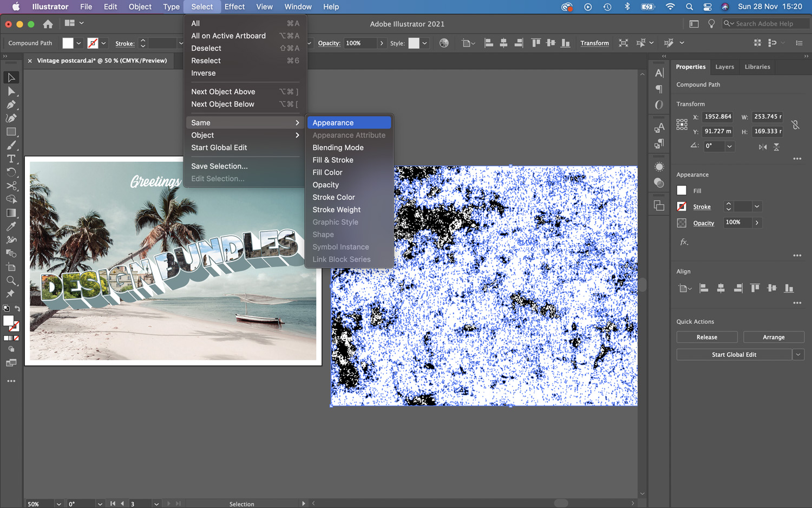The height and width of the screenshot is (508, 812).
Task: Select the Zoom magnifier tool
Action: (x=11, y=281)
